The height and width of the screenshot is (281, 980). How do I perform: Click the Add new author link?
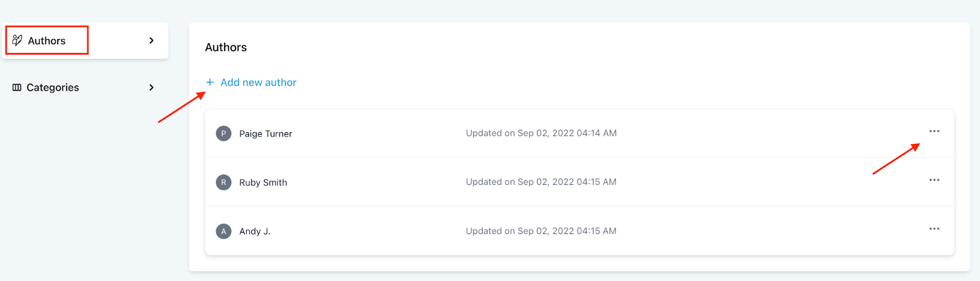(x=258, y=82)
